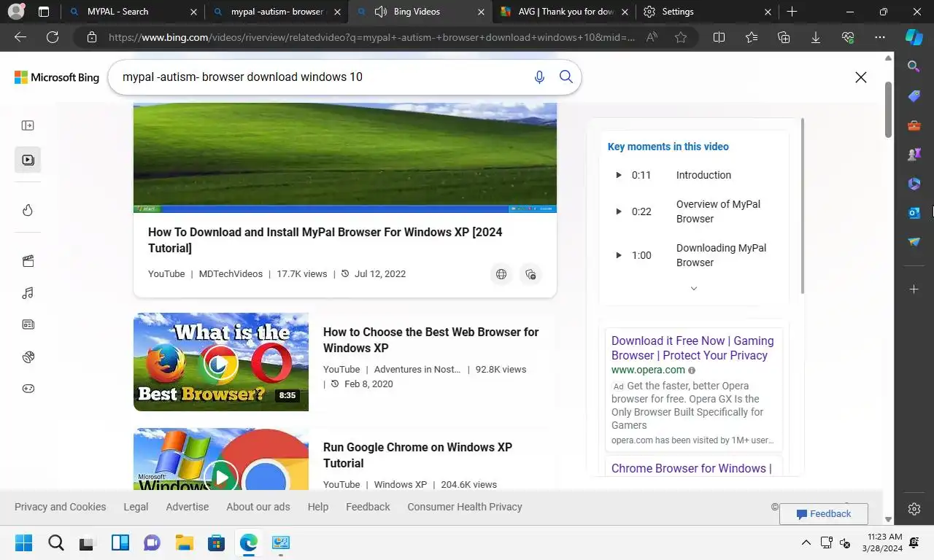Open Edge sidebar Drop paper-plane icon
Viewport: 934px width, 560px height.
[x=914, y=242]
